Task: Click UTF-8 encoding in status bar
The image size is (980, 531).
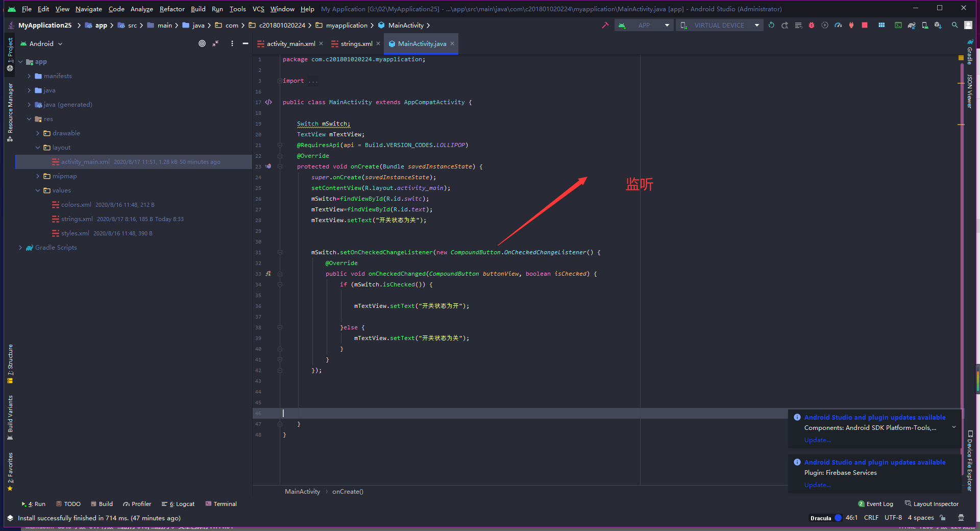Action: pos(893,518)
